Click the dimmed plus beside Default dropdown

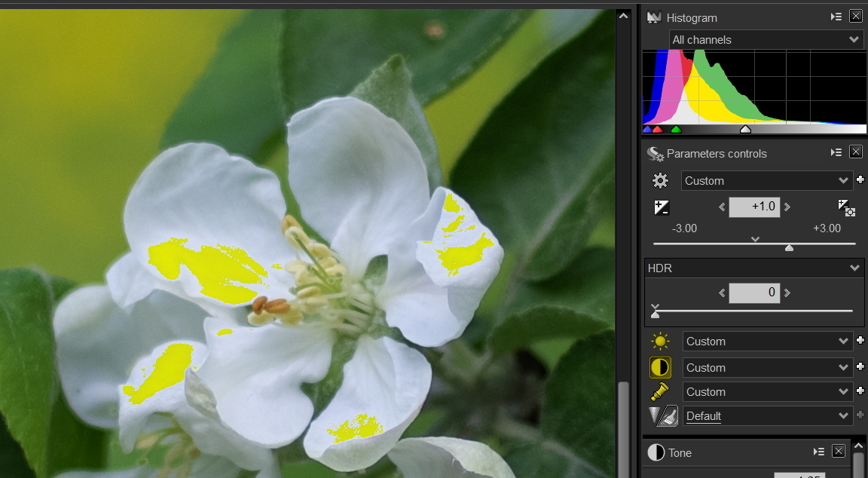(860, 415)
